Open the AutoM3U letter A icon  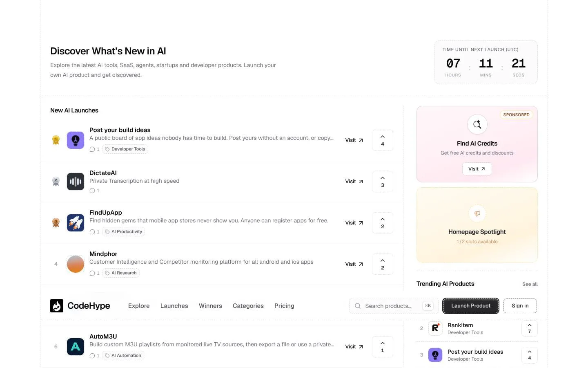click(76, 347)
